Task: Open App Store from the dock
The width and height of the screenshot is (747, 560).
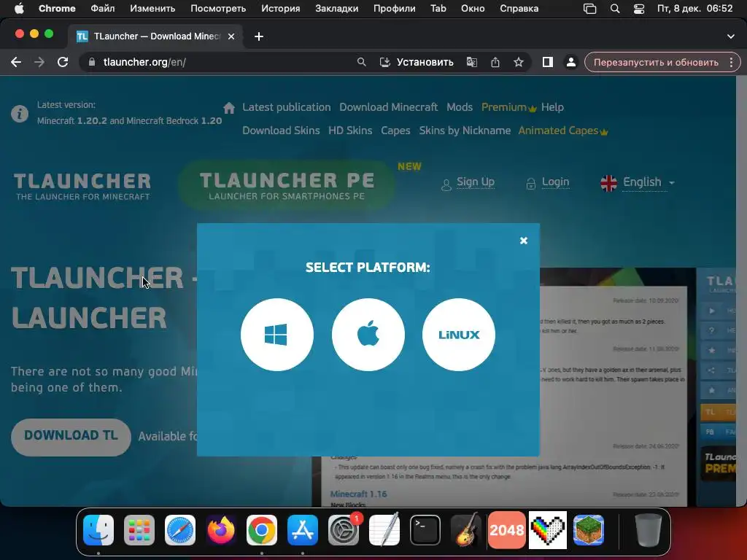Action: 303,530
